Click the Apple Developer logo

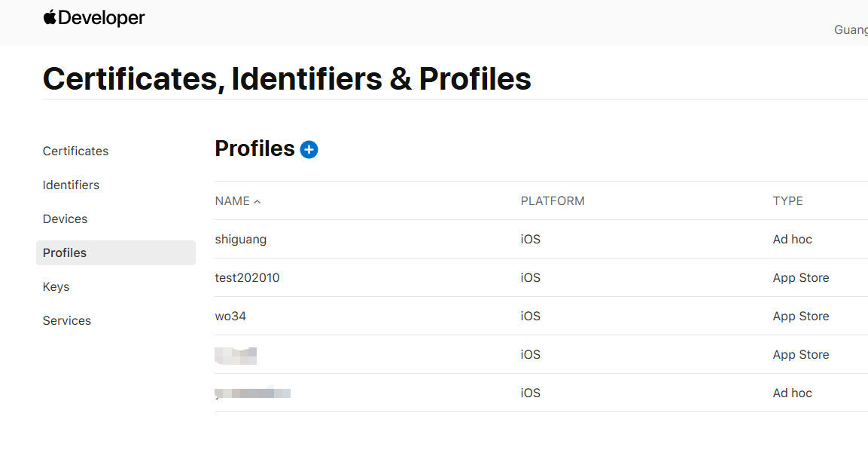click(x=94, y=18)
